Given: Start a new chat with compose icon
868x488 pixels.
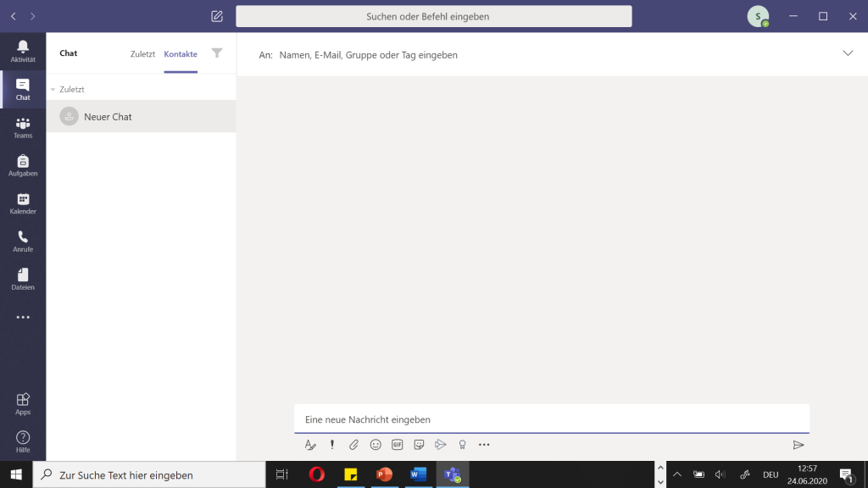Looking at the screenshot, I should 217,16.
